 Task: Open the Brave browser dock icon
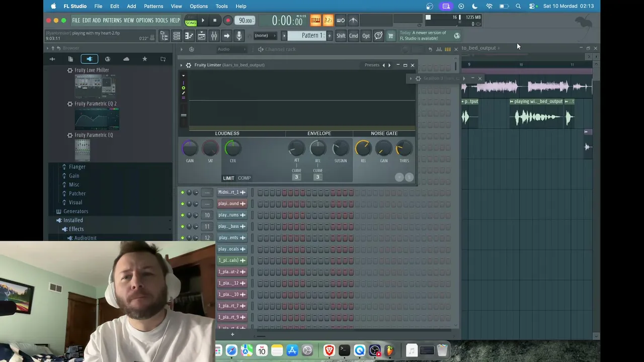pos(329,350)
